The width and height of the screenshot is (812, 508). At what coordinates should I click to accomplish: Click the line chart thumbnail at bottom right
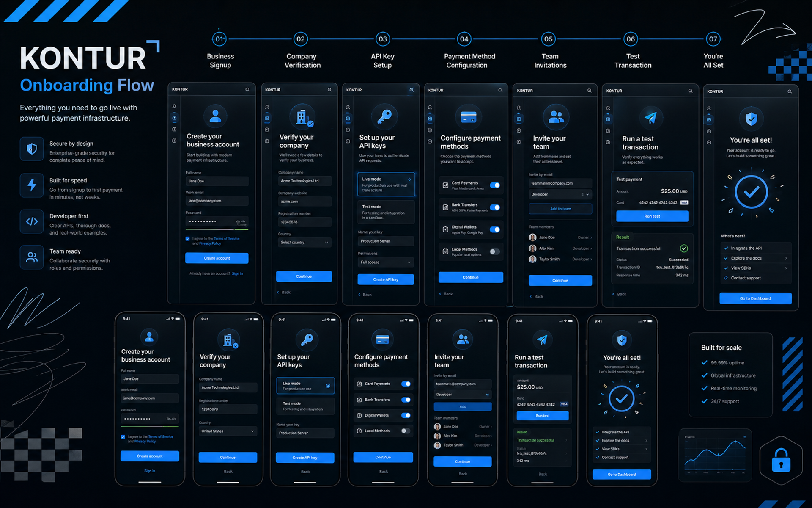(715, 455)
